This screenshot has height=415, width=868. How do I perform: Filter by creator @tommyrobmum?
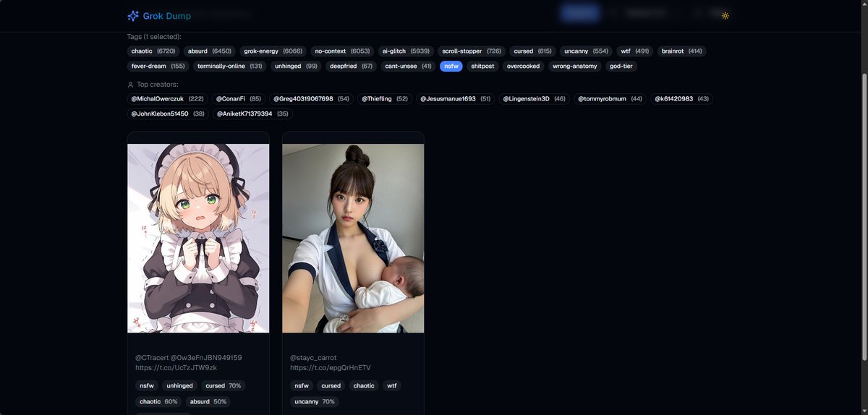[610, 98]
